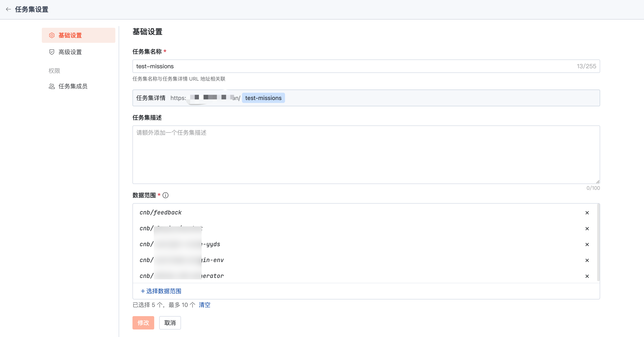The image size is (644, 337).
Task: Remove the entry ending in erator
Action: (x=587, y=276)
